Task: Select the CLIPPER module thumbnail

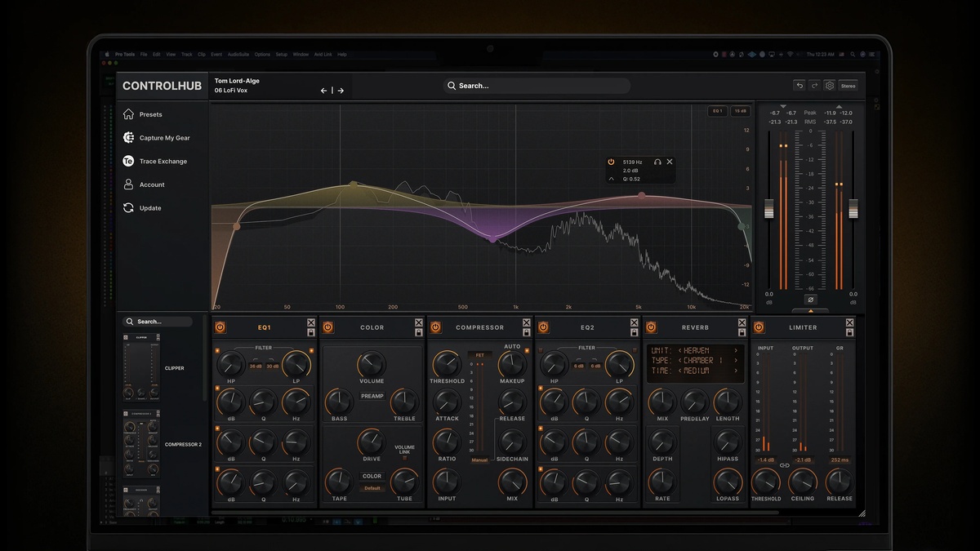Action: 141,367
